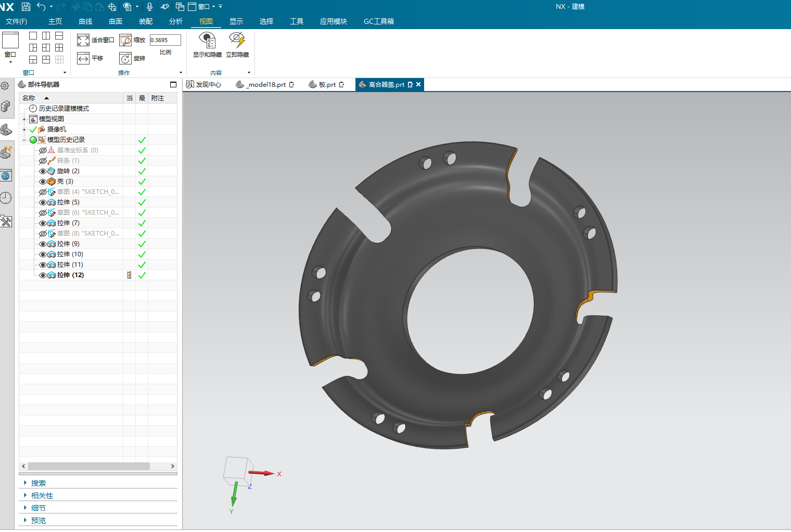Viewport: 791px width, 532px height.
Task: Open the web browser globe sidebar icon
Action: [6, 176]
